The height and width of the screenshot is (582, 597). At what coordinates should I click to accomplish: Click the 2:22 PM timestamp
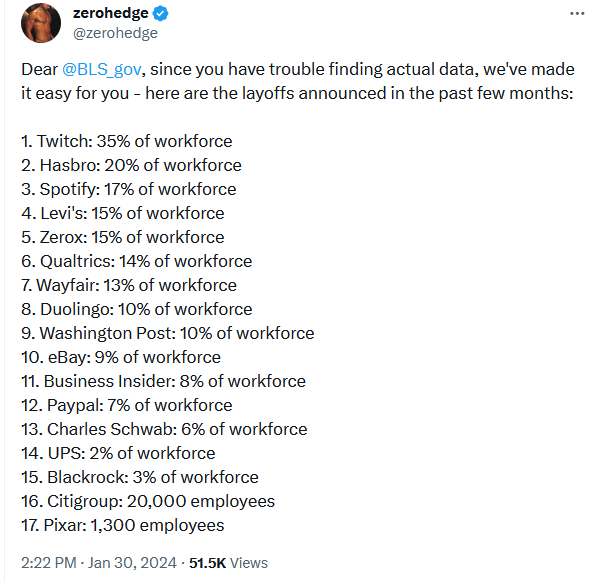49,563
